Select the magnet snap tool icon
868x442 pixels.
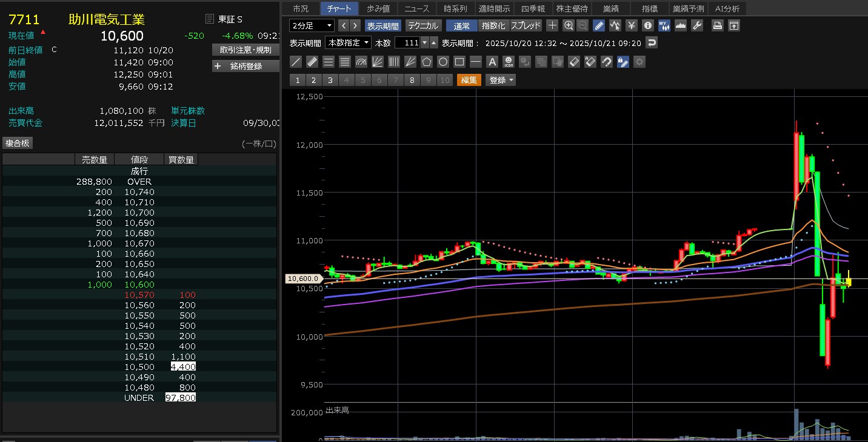pyautogui.click(x=606, y=62)
